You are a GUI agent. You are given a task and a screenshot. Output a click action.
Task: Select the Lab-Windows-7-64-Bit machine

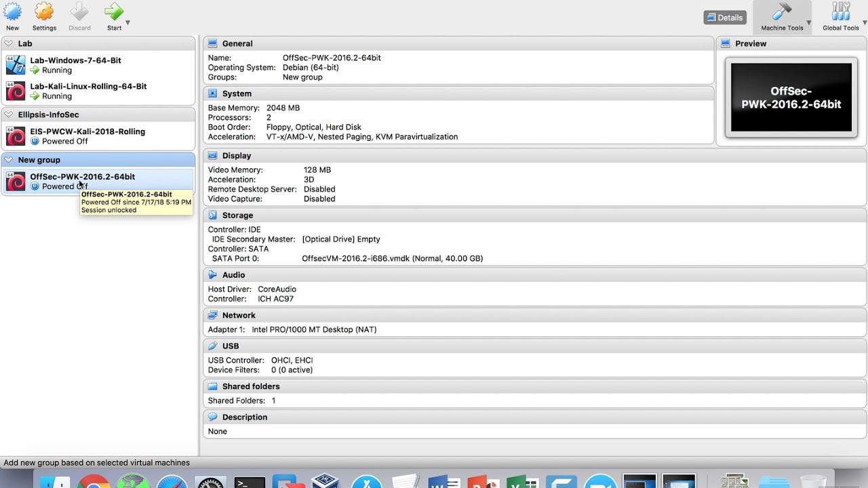tap(98, 65)
